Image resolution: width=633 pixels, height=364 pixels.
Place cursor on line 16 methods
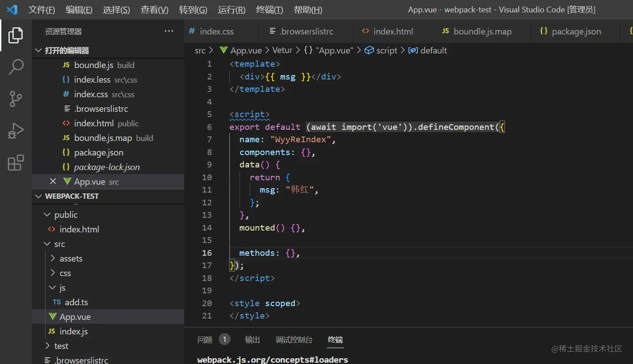click(270, 253)
